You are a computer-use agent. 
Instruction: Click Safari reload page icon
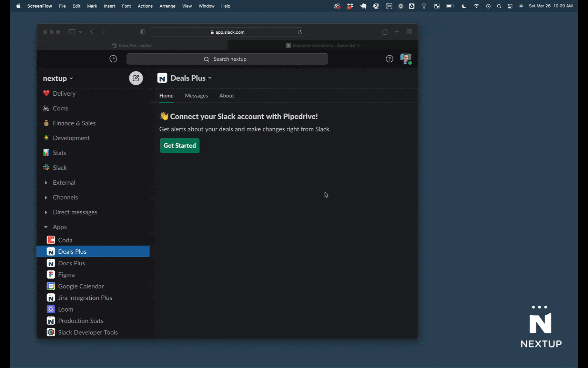coord(300,32)
